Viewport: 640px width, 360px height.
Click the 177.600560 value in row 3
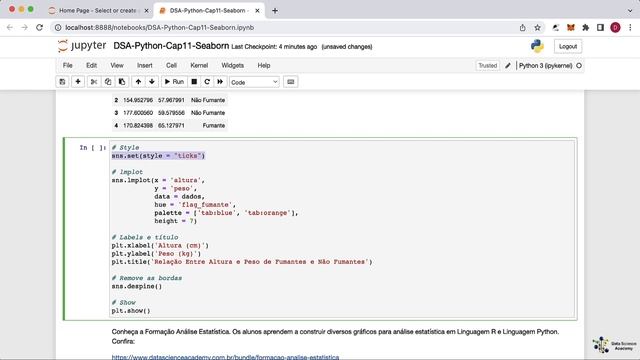[x=138, y=113]
